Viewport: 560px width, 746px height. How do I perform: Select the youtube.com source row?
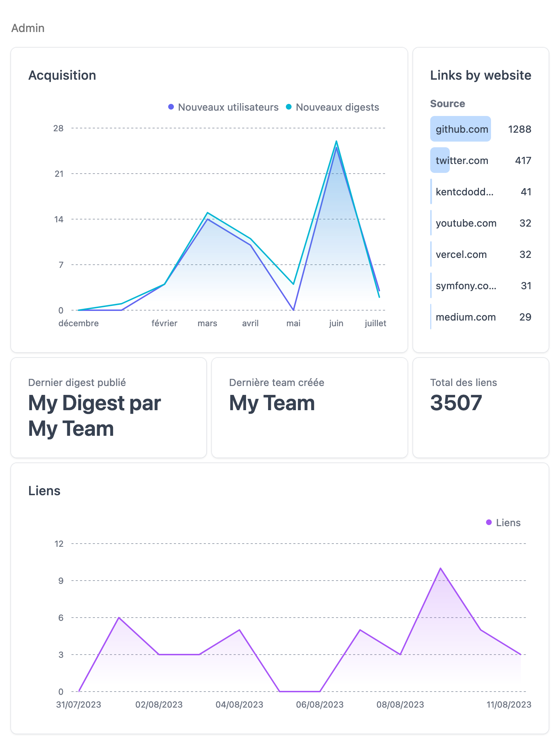pos(481,223)
